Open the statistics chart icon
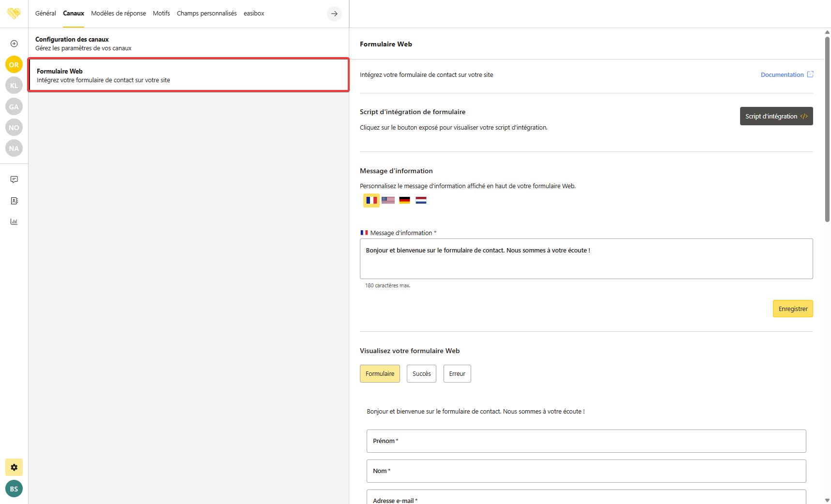The width and height of the screenshot is (831, 504). tap(14, 222)
